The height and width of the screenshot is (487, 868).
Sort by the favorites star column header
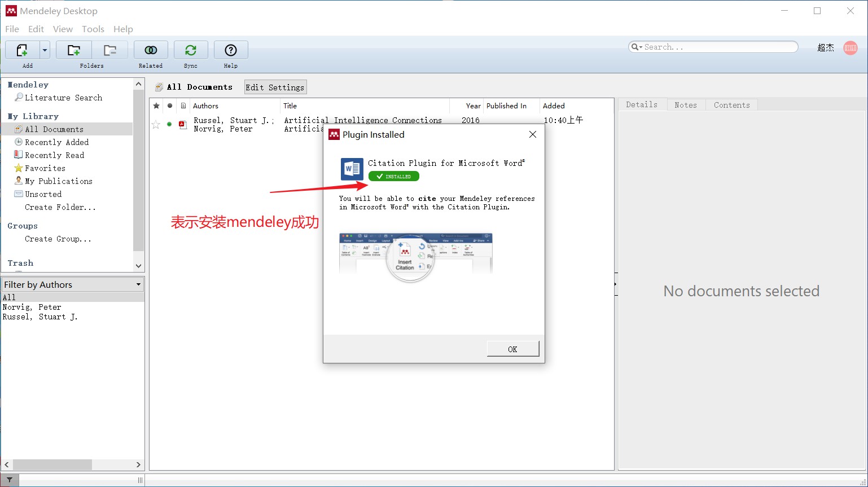(x=156, y=106)
